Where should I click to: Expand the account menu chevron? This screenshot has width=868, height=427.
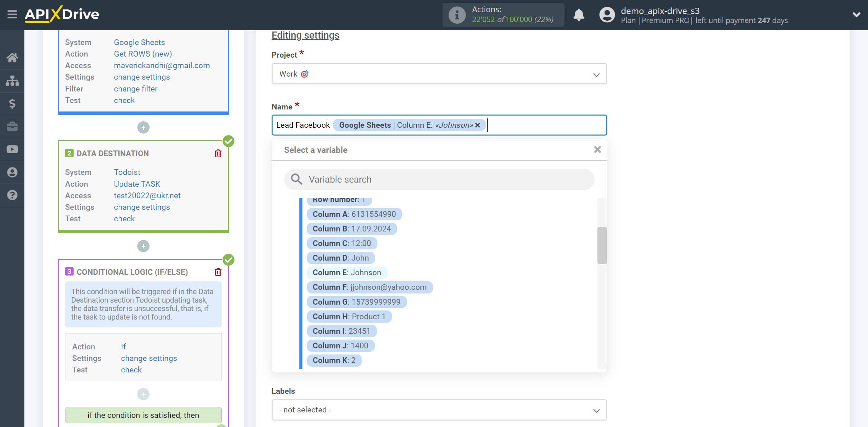pos(856,15)
